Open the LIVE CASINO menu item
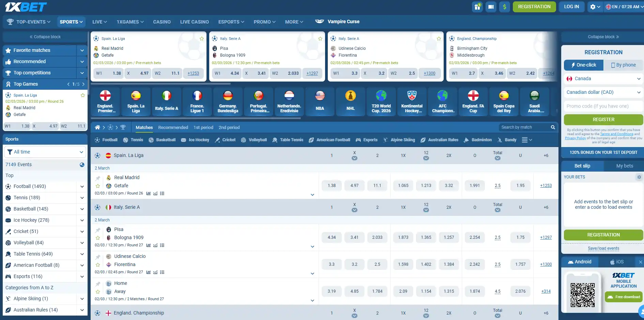This screenshot has width=644, height=320. pos(194,22)
